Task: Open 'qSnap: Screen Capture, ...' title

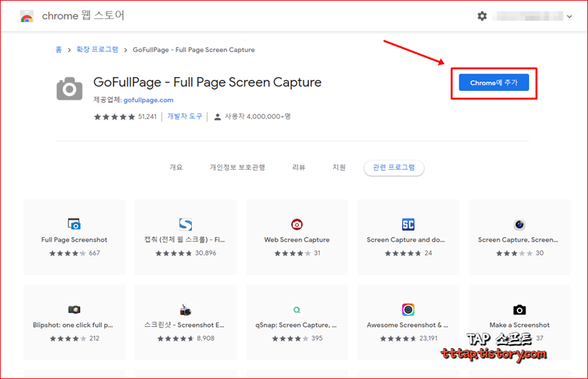Action: click(x=296, y=325)
